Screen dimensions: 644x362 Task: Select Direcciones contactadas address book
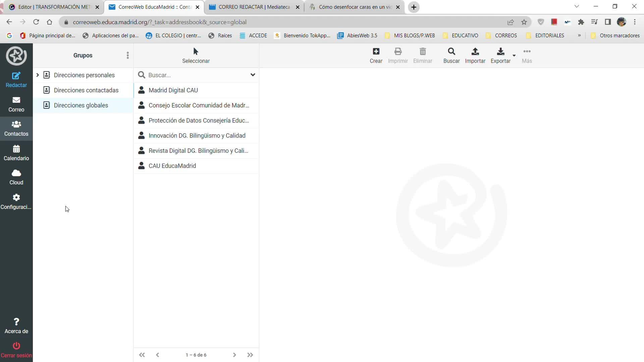(86, 90)
